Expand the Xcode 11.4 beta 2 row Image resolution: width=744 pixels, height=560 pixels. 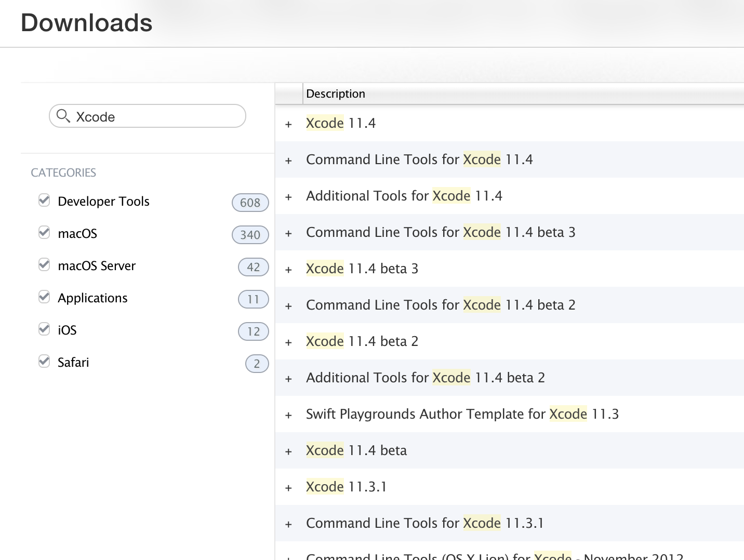pyautogui.click(x=288, y=342)
